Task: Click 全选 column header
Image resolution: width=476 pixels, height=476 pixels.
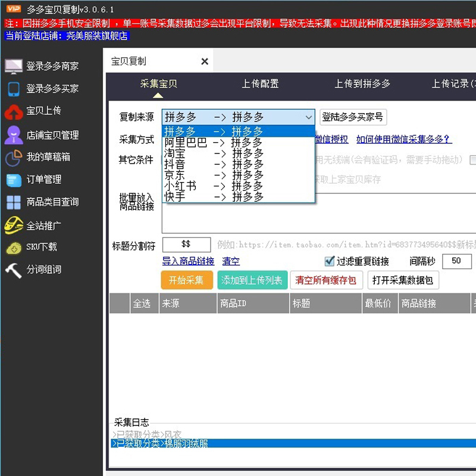Action: point(144,303)
